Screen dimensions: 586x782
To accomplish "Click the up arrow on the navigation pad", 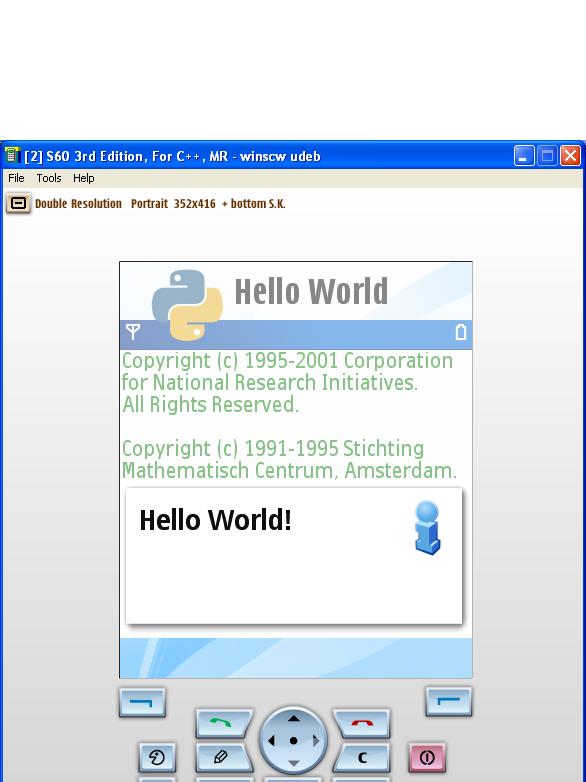I will click(294, 719).
